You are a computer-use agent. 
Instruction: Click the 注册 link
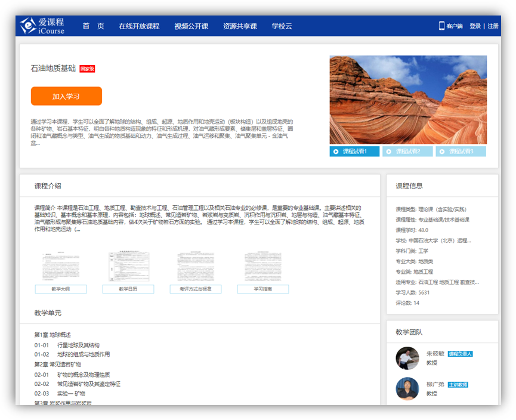click(493, 26)
